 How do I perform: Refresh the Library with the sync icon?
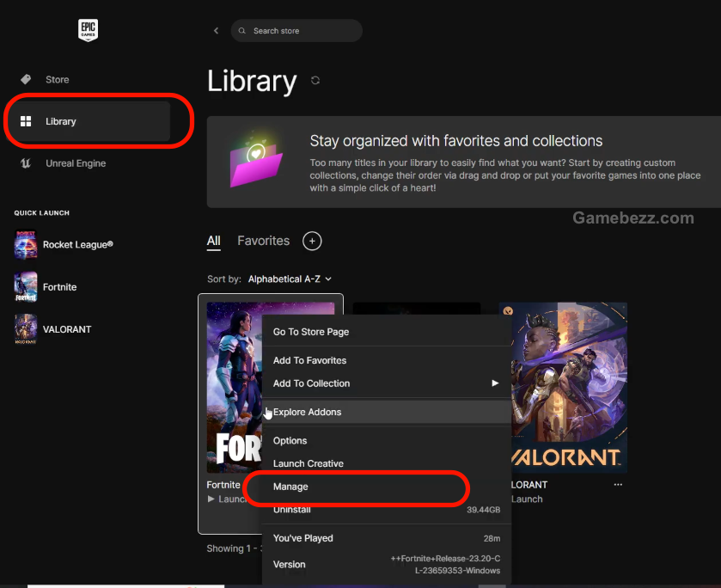[x=315, y=81]
